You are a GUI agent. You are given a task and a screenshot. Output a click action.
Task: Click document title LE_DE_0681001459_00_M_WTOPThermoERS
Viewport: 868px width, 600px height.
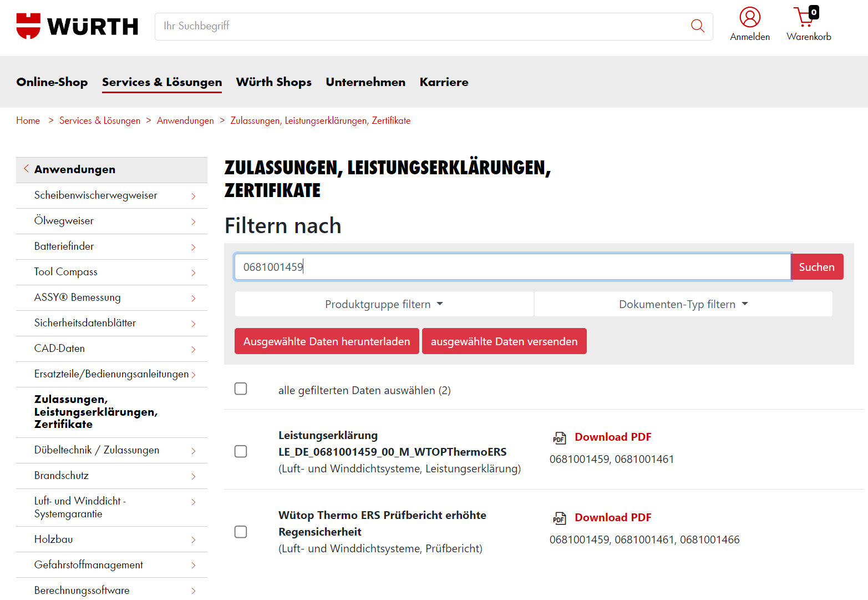(392, 452)
